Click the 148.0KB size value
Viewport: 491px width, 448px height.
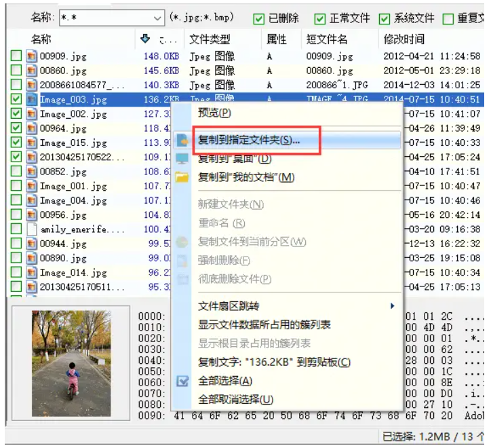click(x=161, y=56)
